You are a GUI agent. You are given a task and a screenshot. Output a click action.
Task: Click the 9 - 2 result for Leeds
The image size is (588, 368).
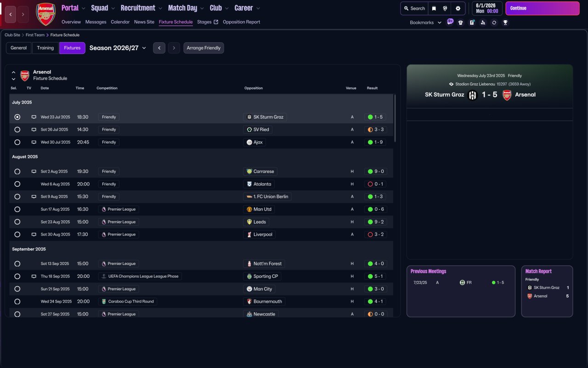click(x=375, y=222)
